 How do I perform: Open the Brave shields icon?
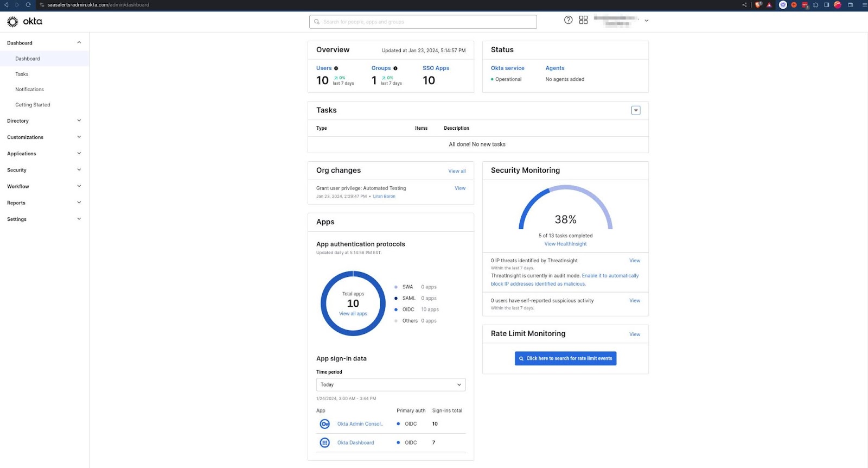(758, 5)
